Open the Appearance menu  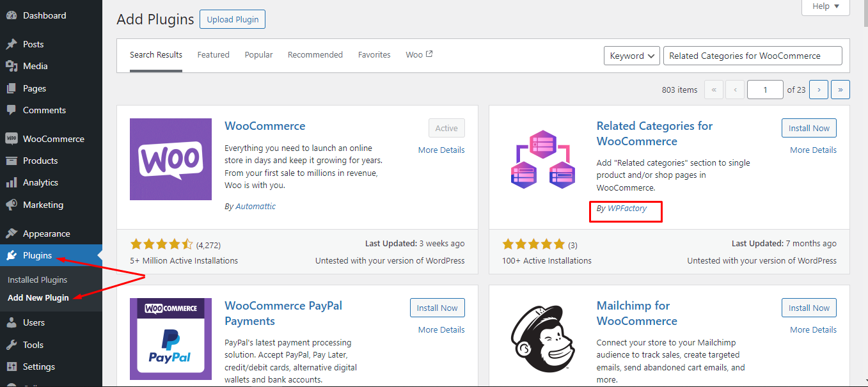(x=51, y=233)
